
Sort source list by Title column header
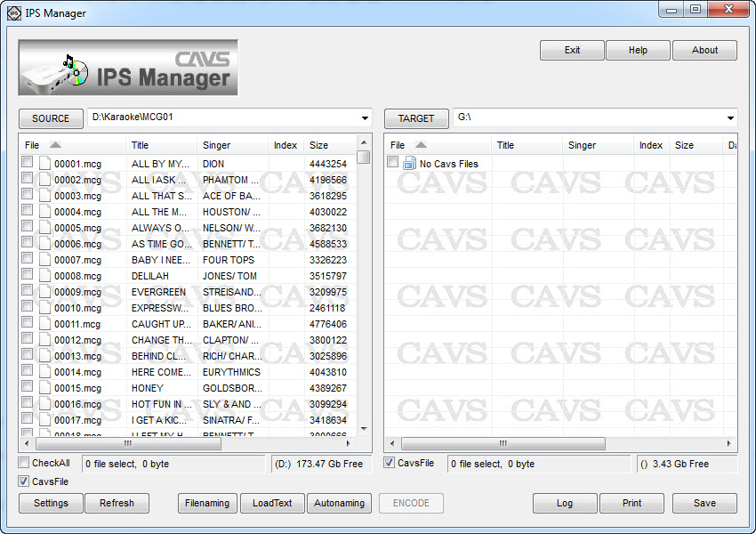(141, 145)
